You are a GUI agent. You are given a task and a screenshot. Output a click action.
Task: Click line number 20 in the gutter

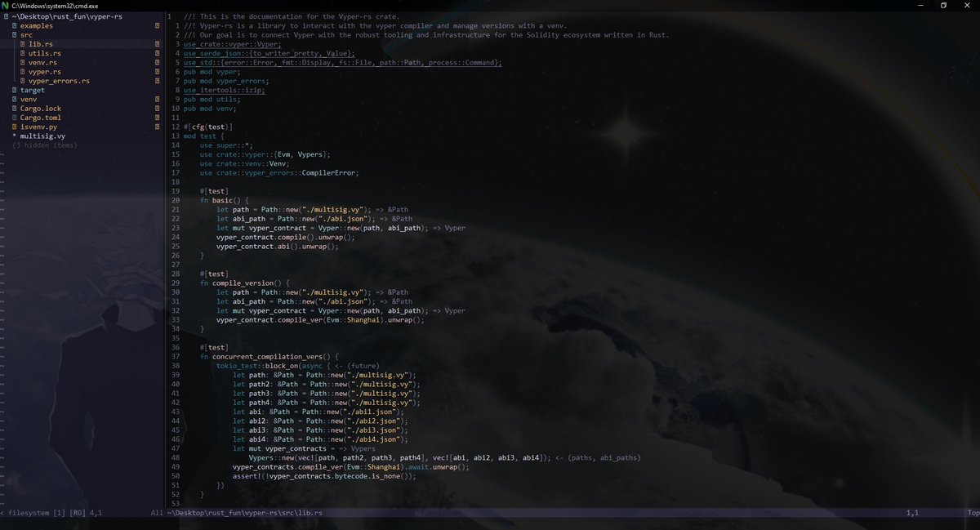[175, 200]
